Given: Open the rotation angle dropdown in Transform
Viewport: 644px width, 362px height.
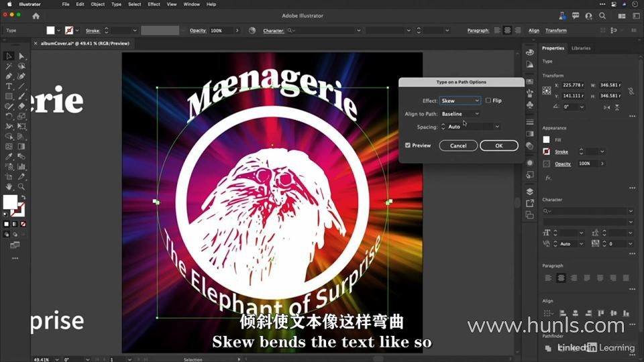Looking at the screenshot, I should (582, 107).
